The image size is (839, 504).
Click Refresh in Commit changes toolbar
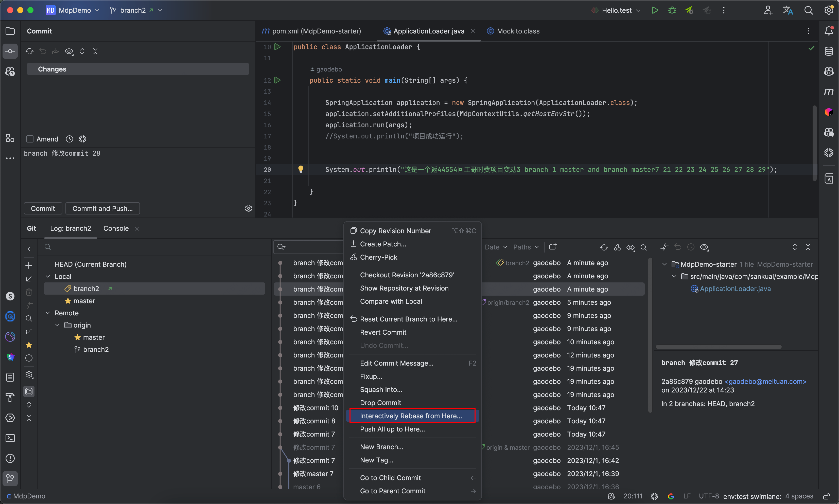[29, 51]
